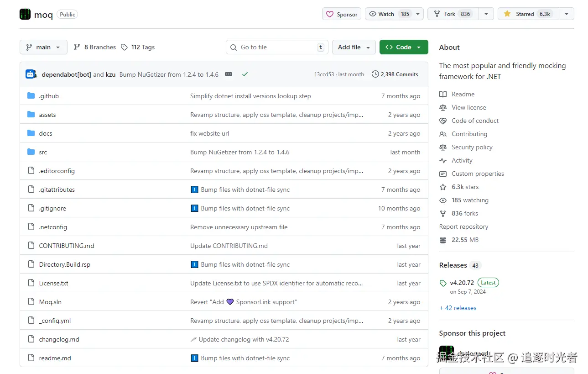588x374 pixels.
Task: Expand the commit message ellipsis button
Action: tap(229, 74)
